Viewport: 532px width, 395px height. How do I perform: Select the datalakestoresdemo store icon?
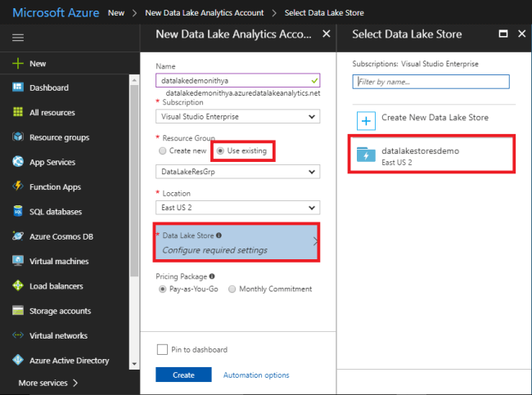(x=366, y=155)
